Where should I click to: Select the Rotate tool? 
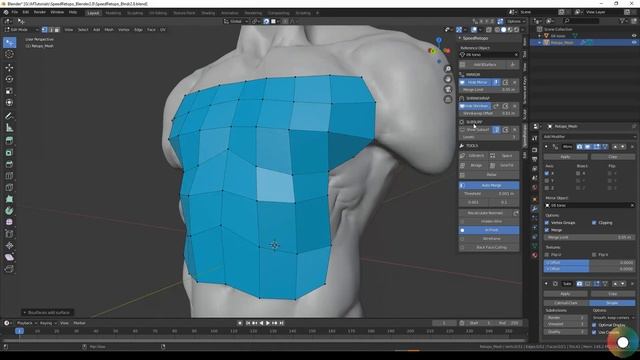pyautogui.click(x=9, y=79)
